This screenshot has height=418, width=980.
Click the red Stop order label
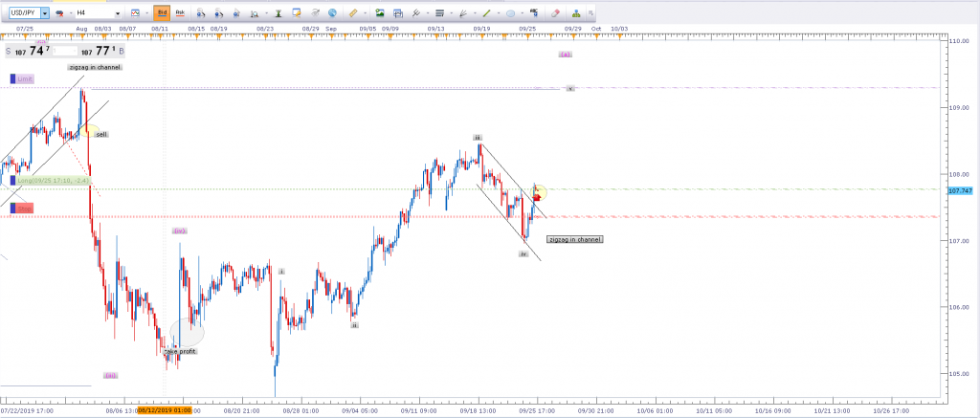point(22,208)
